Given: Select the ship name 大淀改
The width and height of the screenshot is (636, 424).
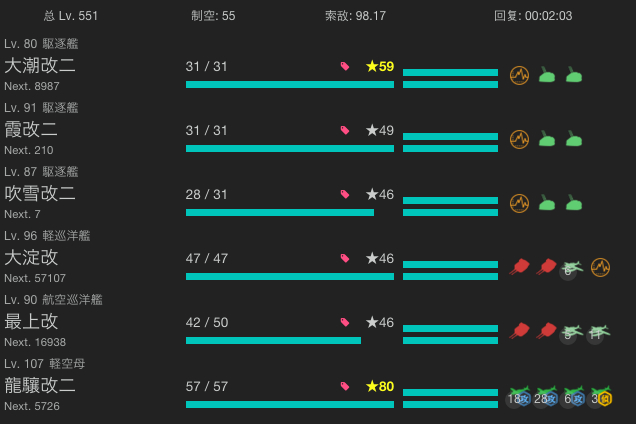Looking at the screenshot, I should (32, 257).
